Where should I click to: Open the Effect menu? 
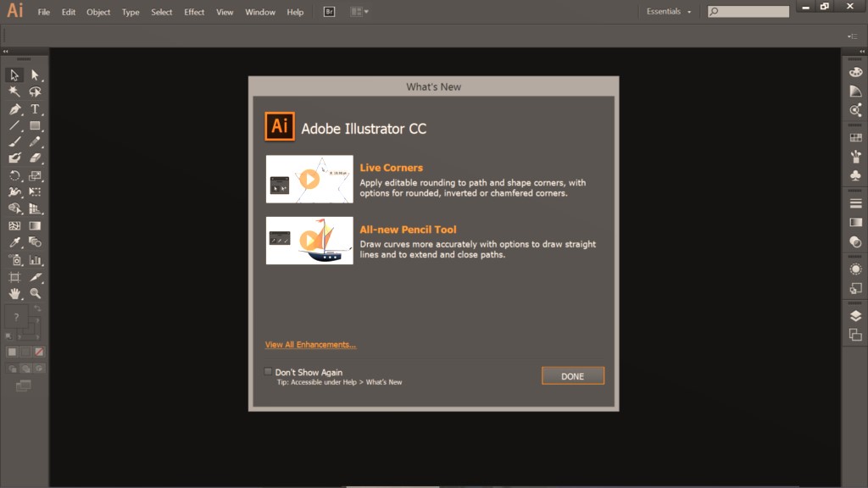194,12
